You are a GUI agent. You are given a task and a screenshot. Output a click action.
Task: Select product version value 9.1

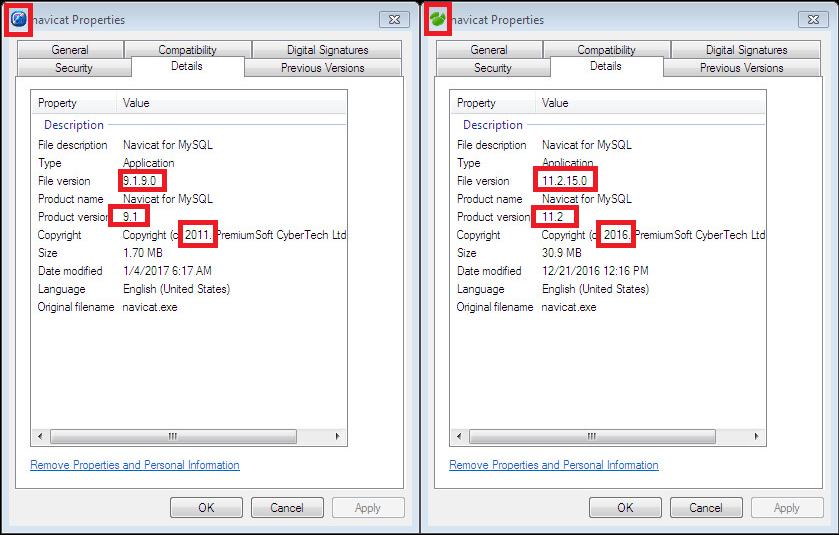[131, 217]
